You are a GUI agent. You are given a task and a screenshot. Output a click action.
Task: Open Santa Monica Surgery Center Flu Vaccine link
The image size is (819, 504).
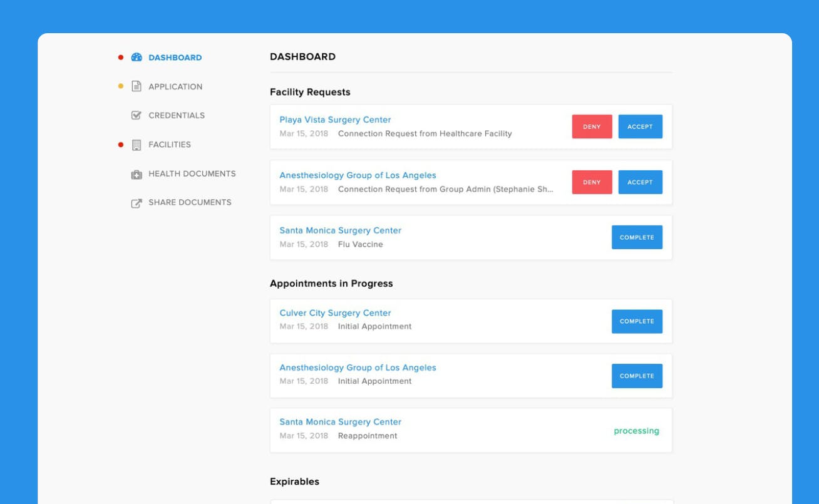pyautogui.click(x=340, y=230)
